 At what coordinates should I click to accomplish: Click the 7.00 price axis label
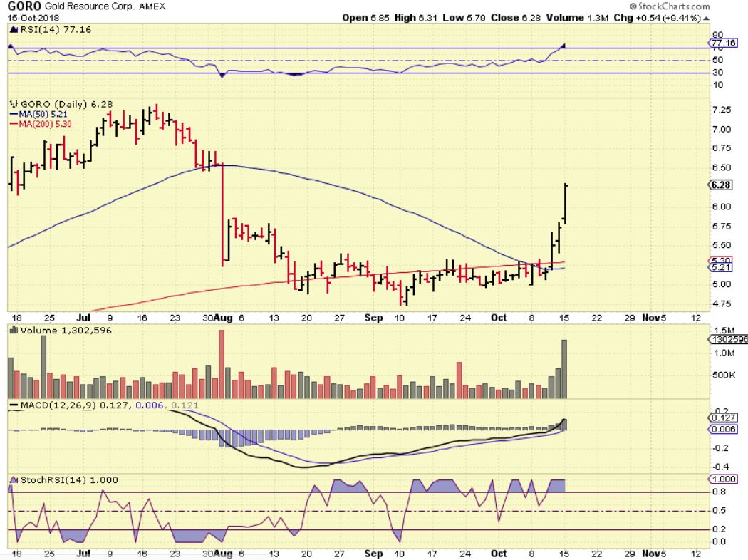point(721,129)
